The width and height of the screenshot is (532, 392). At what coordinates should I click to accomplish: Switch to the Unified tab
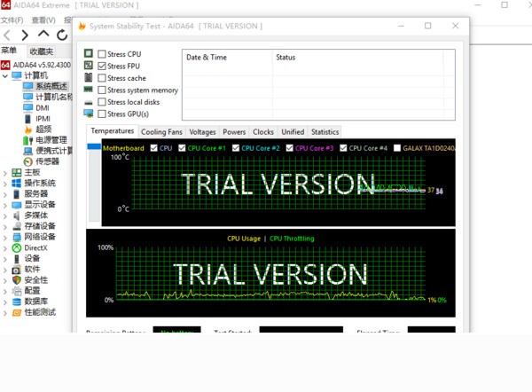point(293,131)
